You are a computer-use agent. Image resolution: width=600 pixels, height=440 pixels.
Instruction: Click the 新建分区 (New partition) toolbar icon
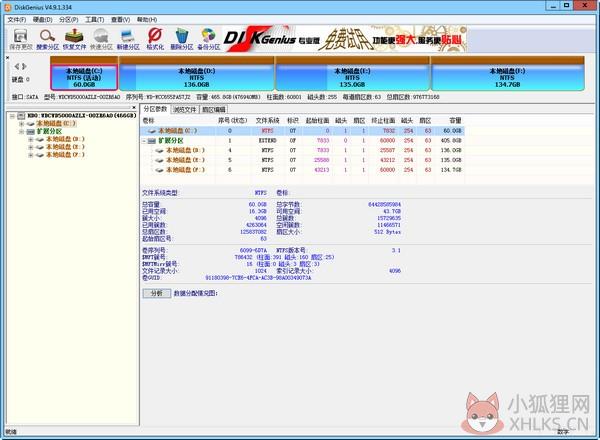[x=128, y=39]
